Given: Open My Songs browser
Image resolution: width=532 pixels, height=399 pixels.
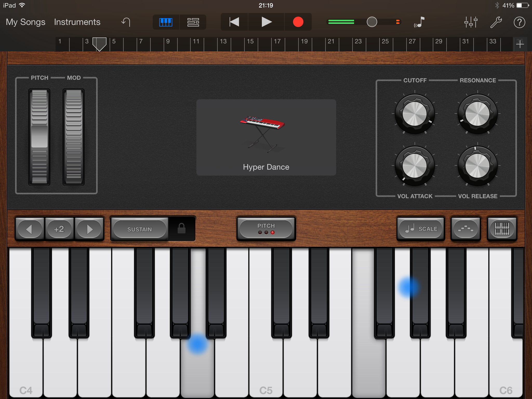Looking at the screenshot, I should [25, 22].
